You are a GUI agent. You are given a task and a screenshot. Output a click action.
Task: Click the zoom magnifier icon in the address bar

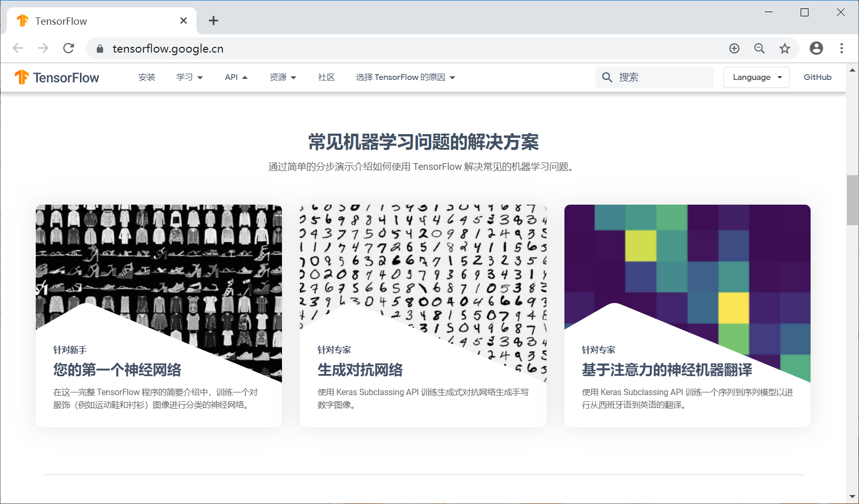759,48
